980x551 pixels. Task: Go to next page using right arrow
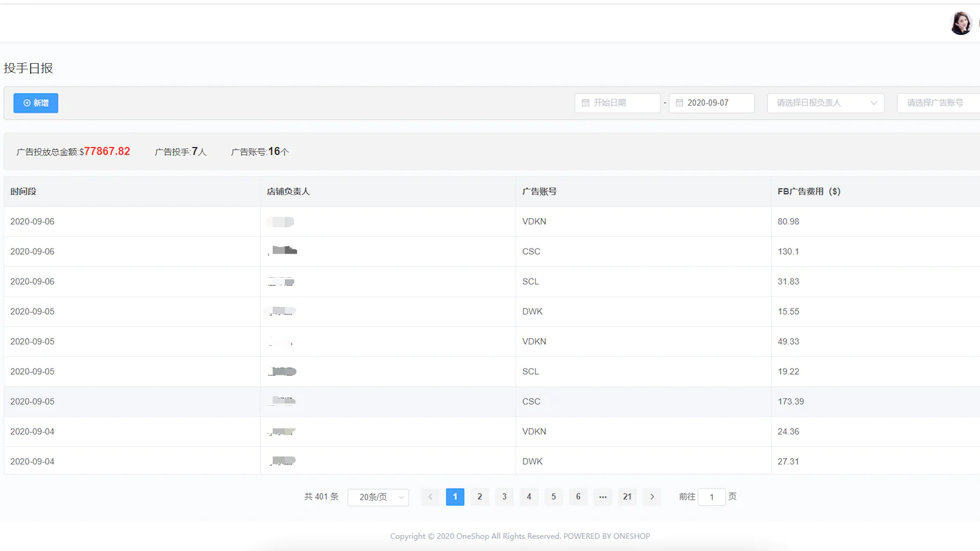[x=652, y=497]
